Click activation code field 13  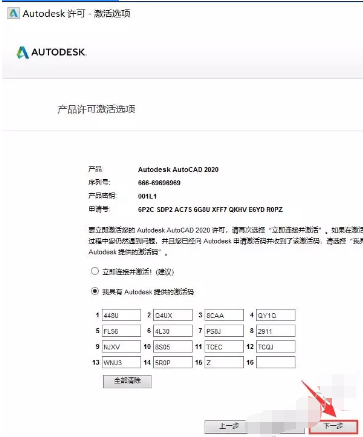[x=121, y=362]
